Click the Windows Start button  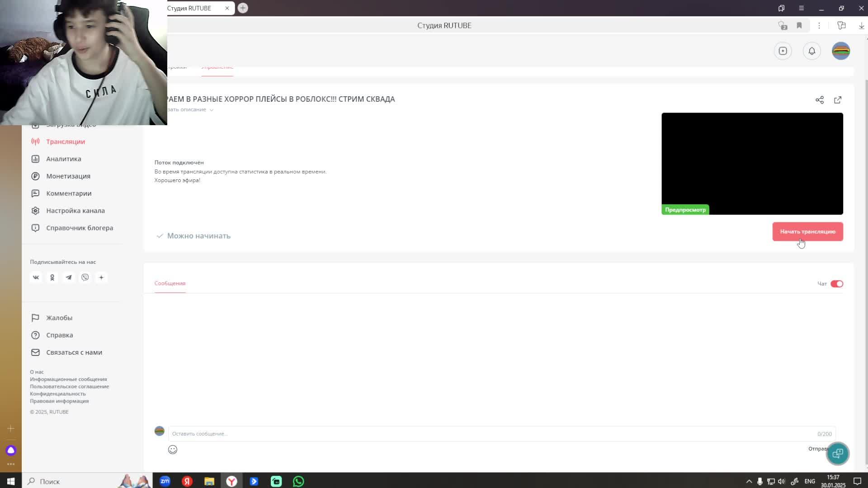[11, 481]
